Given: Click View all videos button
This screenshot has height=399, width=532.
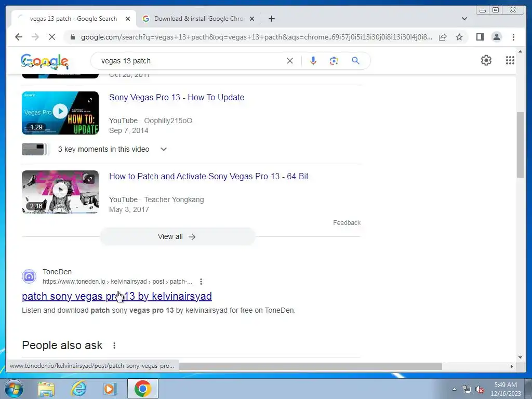Looking at the screenshot, I should pyautogui.click(x=178, y=236).
